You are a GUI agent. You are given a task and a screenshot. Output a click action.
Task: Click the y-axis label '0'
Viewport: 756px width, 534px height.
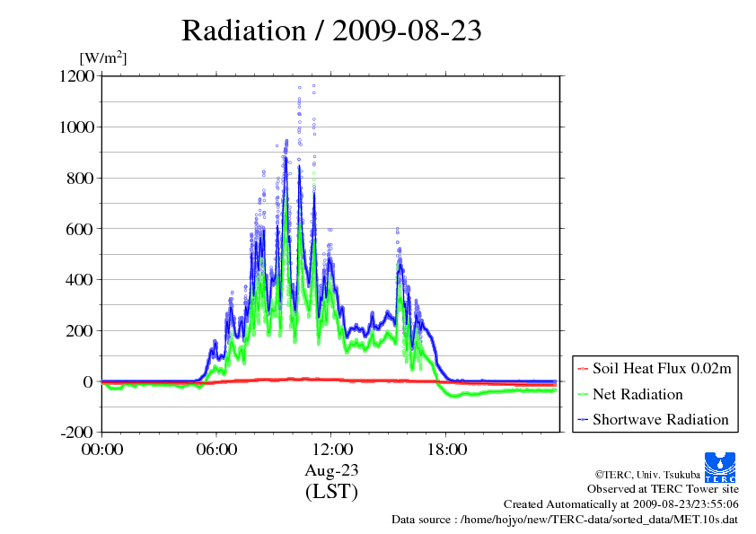pos(88,381)
